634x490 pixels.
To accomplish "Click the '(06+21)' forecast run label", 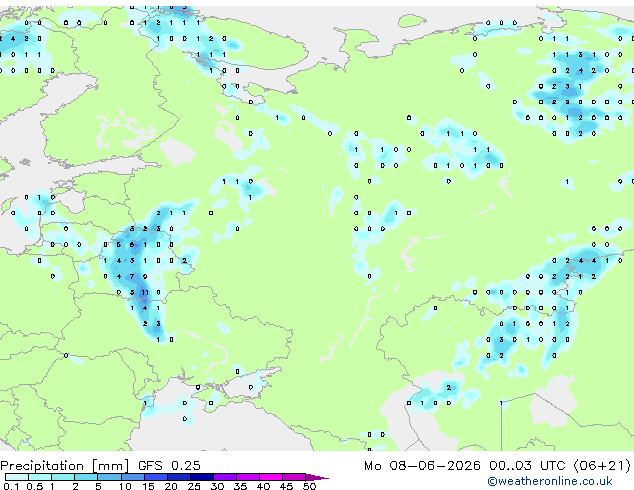I will 602,466.
